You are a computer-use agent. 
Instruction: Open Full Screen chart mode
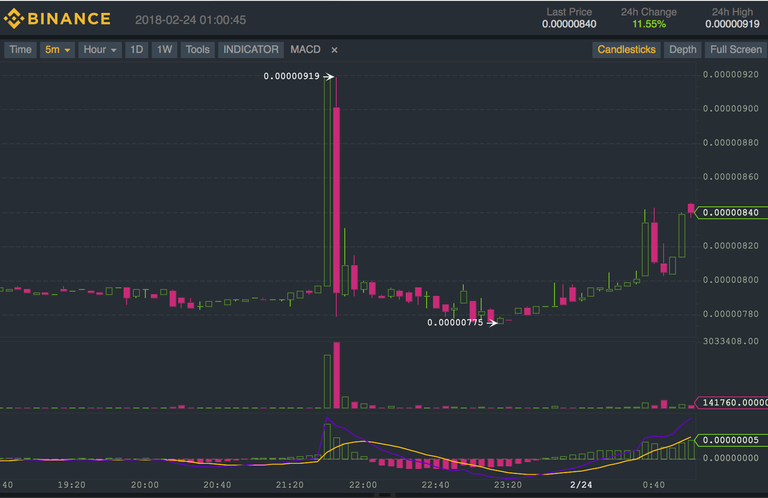[x=736, y=49]
